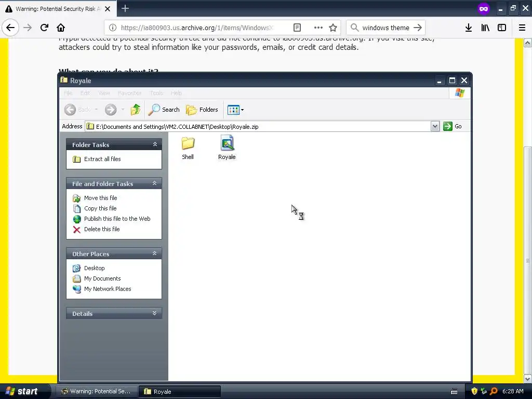This screenshot has height=399, width=532.
Task: Toggle the browser sidebar
Action: [x=502, y=28]
